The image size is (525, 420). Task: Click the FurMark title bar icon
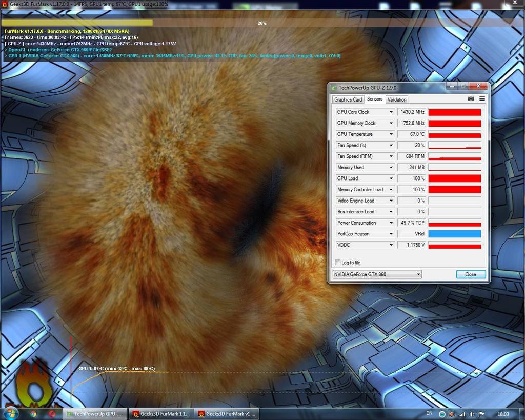(4, 4)
